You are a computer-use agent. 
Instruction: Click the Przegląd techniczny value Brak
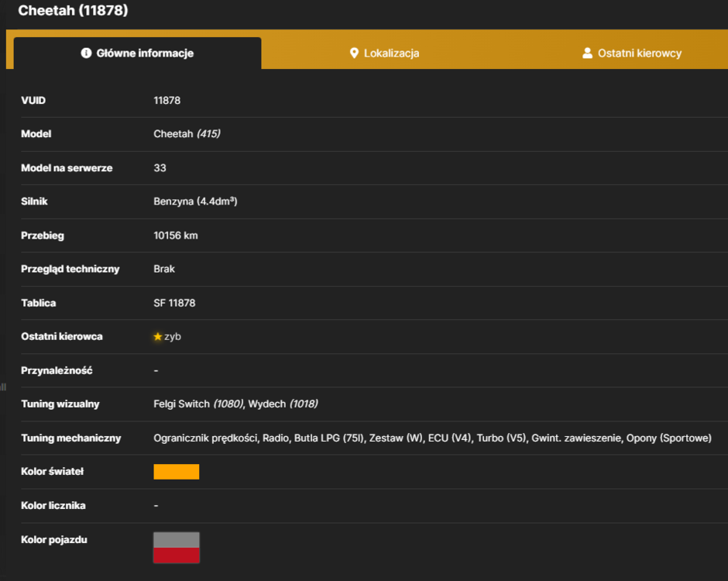[x=164, y=269]
